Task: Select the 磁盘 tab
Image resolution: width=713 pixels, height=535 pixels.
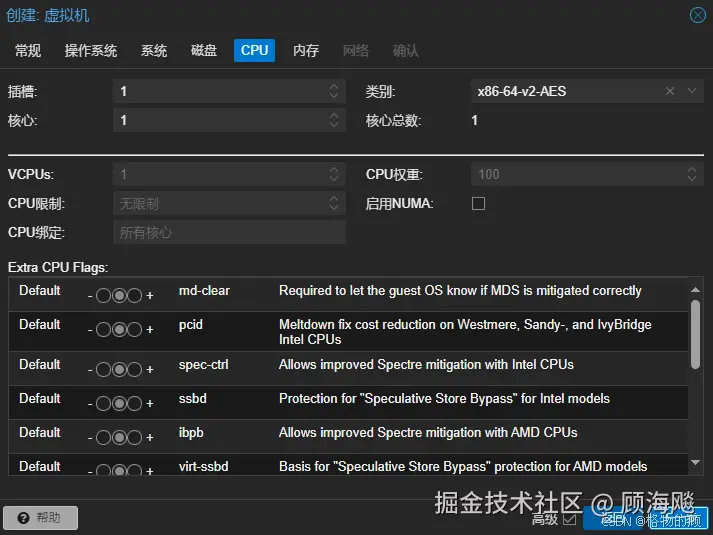Action: [x=204, y=50]
